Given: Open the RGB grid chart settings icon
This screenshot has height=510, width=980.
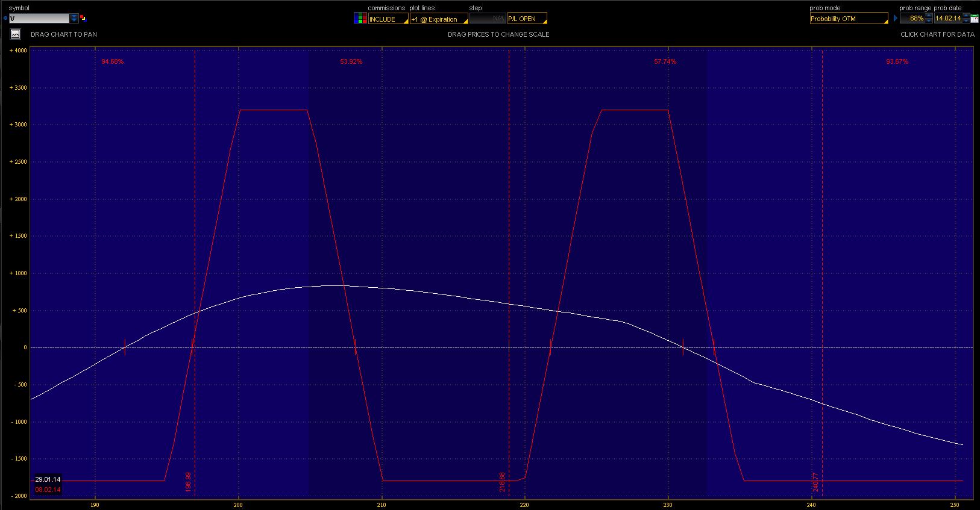Looking at the screenshot, I should [360, 18].
